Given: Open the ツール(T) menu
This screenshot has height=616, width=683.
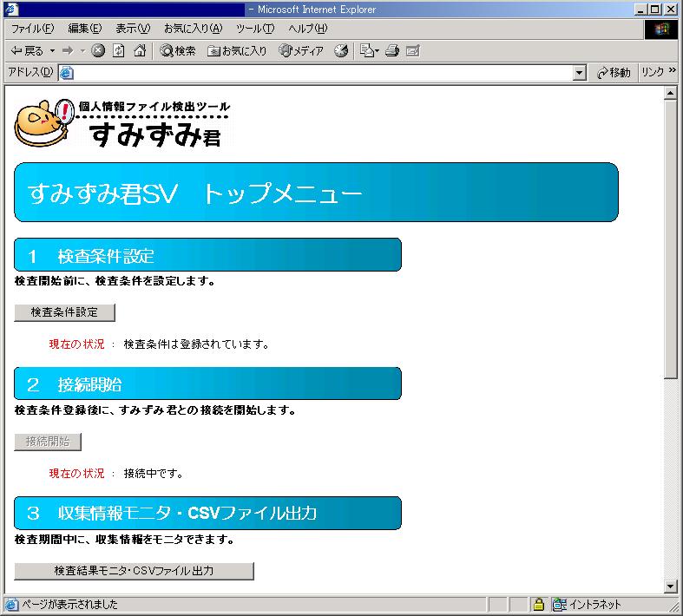Looking at the screenshot, I should click(x=255, y=29).
